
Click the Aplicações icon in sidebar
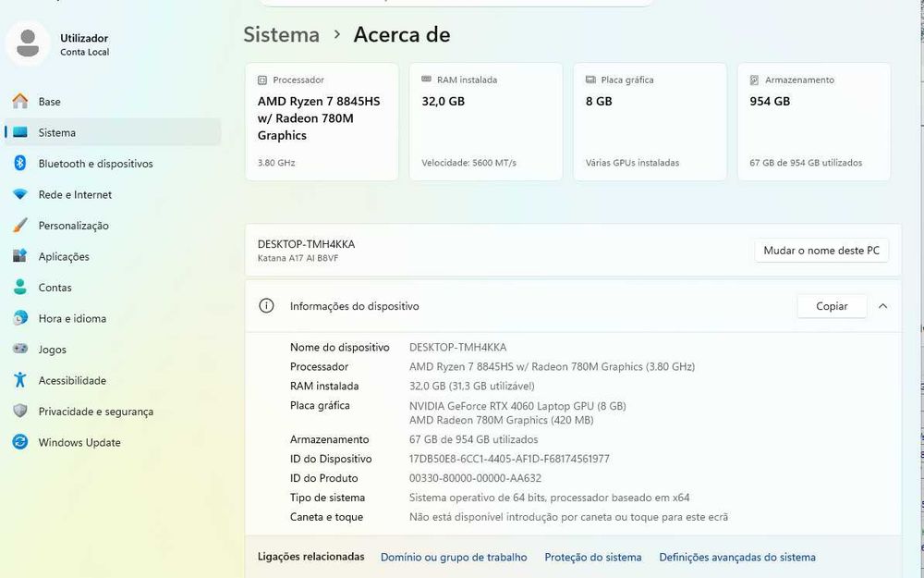pyautogui.click(x=20, y=256)
